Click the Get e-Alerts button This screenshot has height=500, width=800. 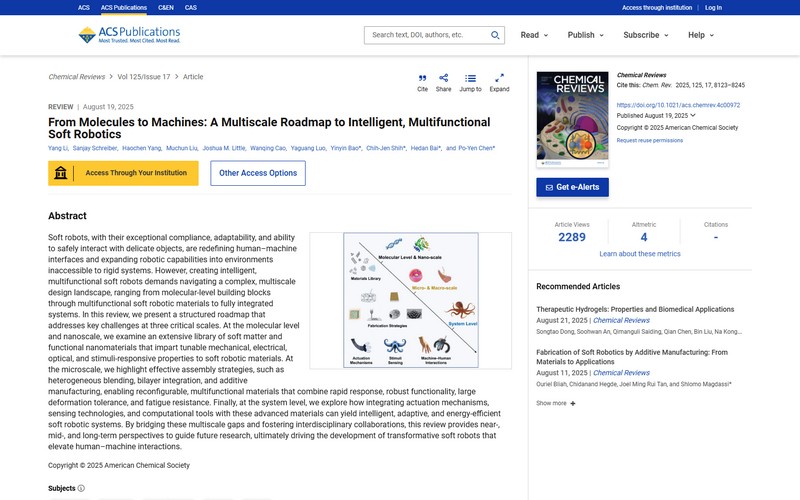pyautogui.click(x=572, y=187)
